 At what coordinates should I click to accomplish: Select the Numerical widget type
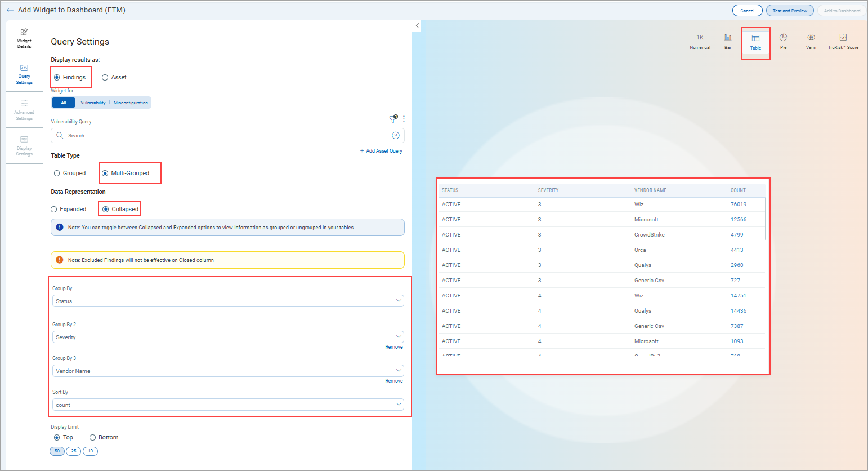coord(700,41)
